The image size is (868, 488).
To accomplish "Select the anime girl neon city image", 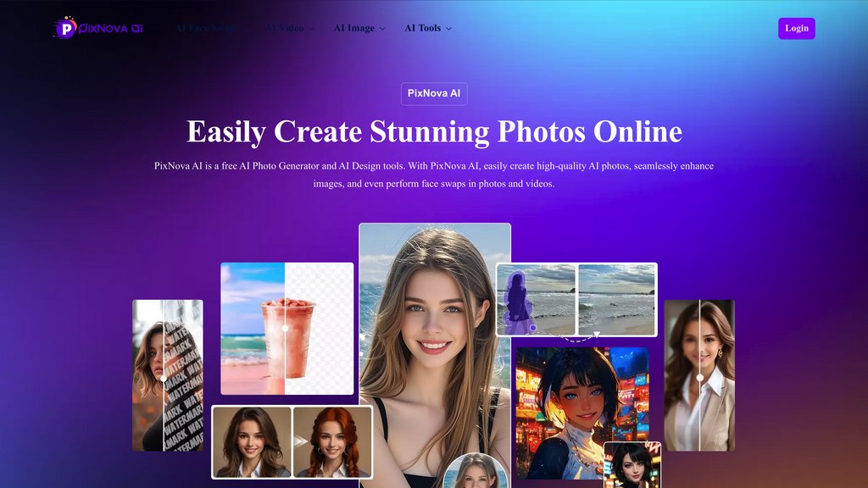I will tap(581, 407).
